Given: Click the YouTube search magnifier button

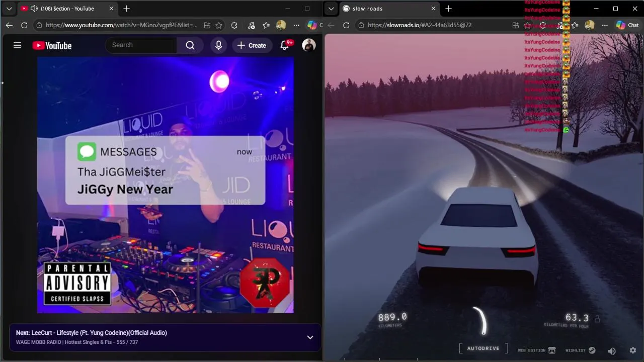Looking at the screenshot, I should tap(190, 45).
